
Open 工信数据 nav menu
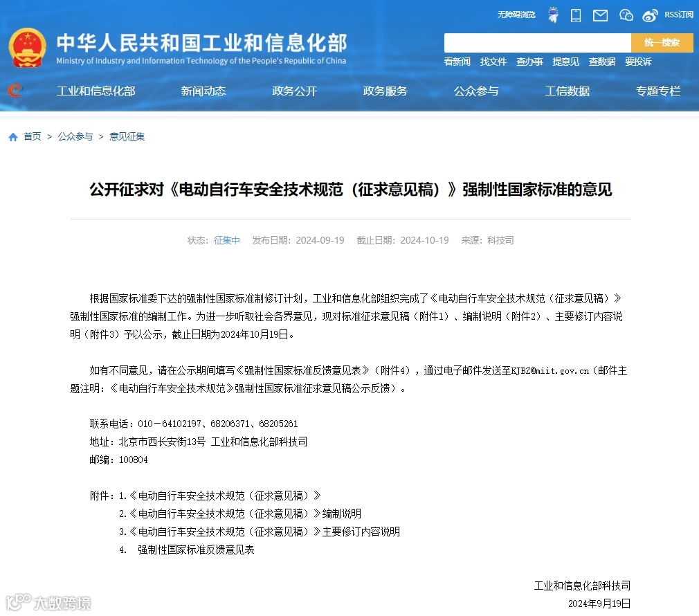click(x=567, y=91)
